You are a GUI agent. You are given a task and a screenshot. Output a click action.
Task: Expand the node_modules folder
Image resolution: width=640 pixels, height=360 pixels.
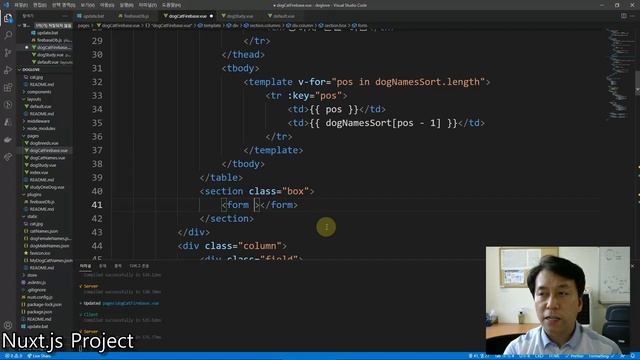click(41, 129)
